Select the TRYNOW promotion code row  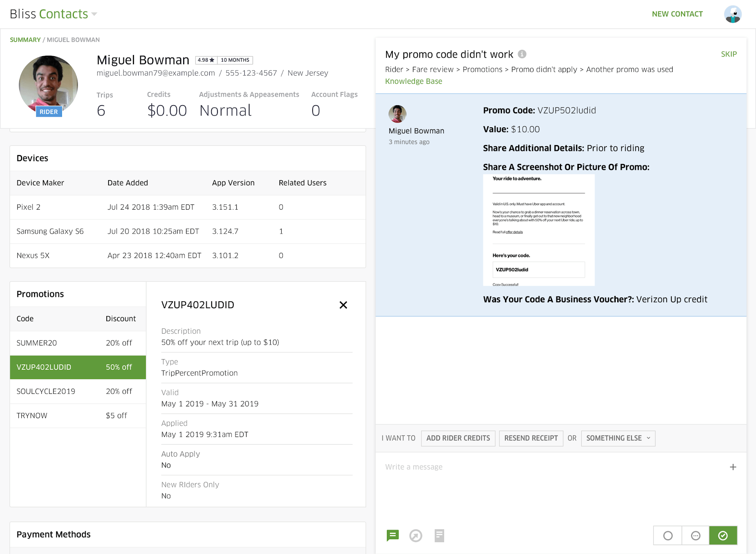click(78, 416)
